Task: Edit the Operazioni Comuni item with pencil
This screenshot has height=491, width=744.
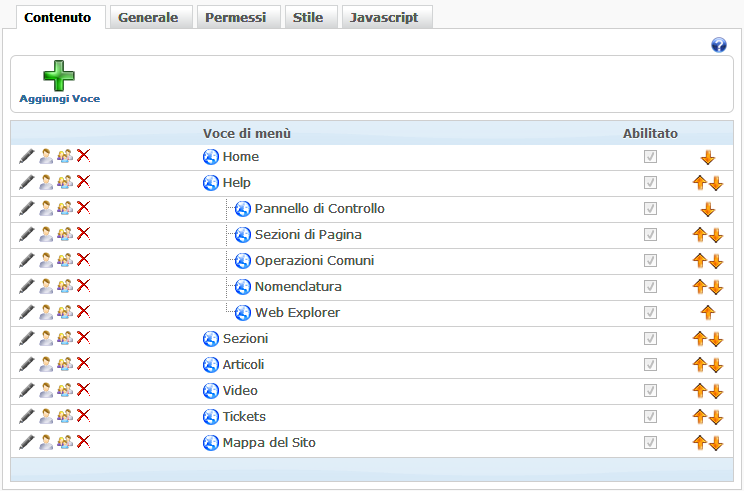Action: (27, 260)
